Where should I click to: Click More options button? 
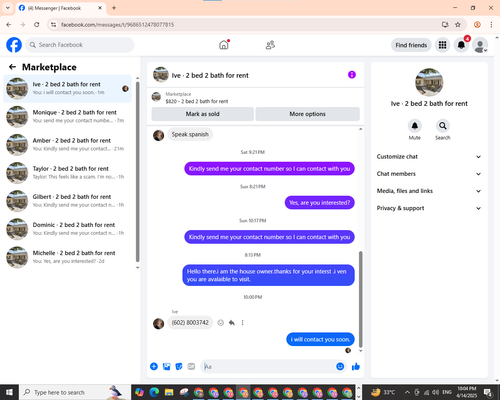(x=307, y=114)
